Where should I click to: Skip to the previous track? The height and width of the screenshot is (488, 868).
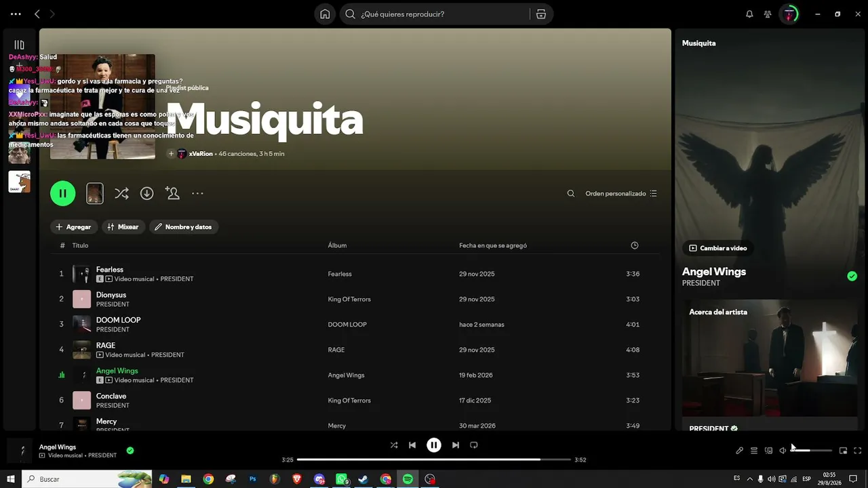click(412, 445)
